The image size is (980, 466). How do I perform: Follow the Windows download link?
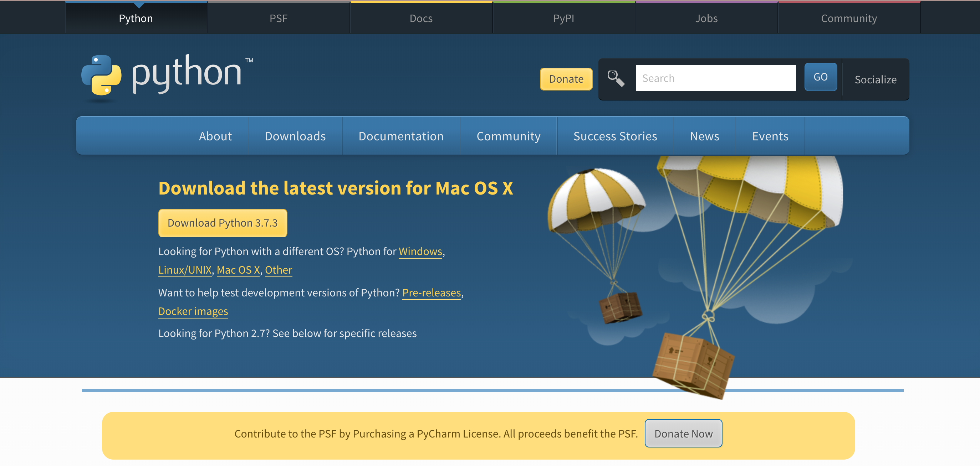pos(420,251)
